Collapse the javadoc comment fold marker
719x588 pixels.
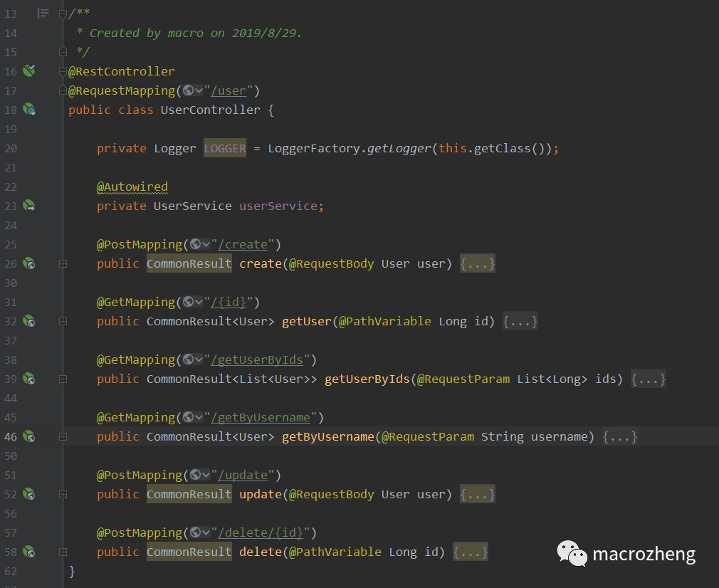(x=63, y=14)
